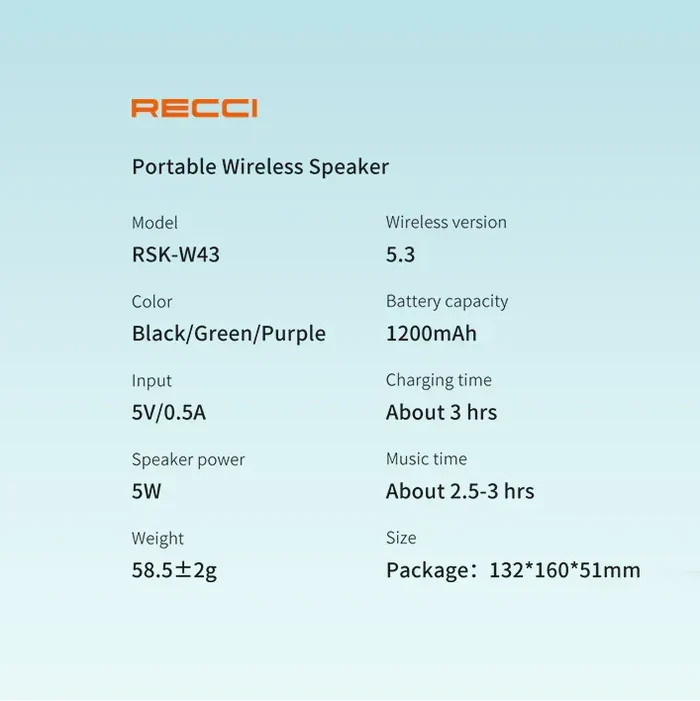Image resolution: width=700 pixels, height=701 pixels.
Task: Select the 5V/0.5A input value
Action: coord(169,413)
